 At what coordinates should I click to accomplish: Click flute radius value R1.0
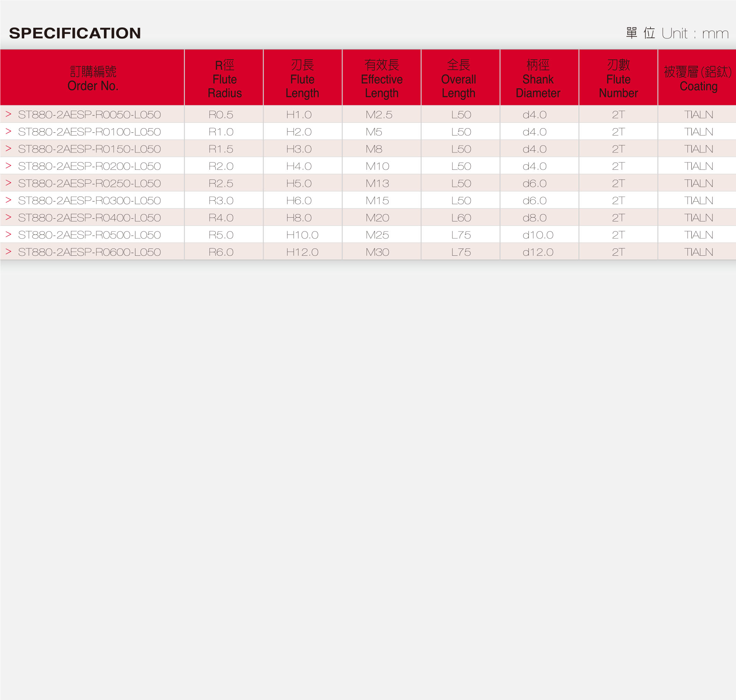pos(221,132)
